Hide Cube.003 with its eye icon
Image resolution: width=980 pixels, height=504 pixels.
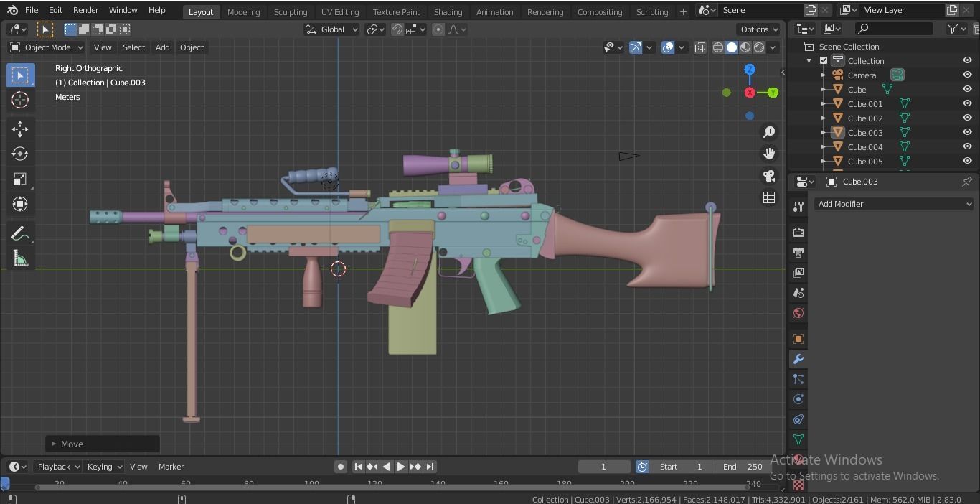pyautogui.click(x=967, y=132)
